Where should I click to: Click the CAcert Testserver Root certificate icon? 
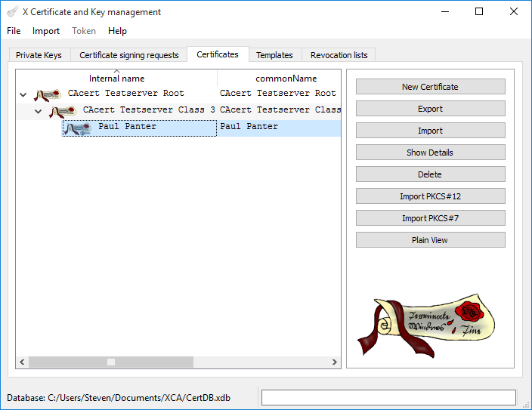tap(47, 94)
